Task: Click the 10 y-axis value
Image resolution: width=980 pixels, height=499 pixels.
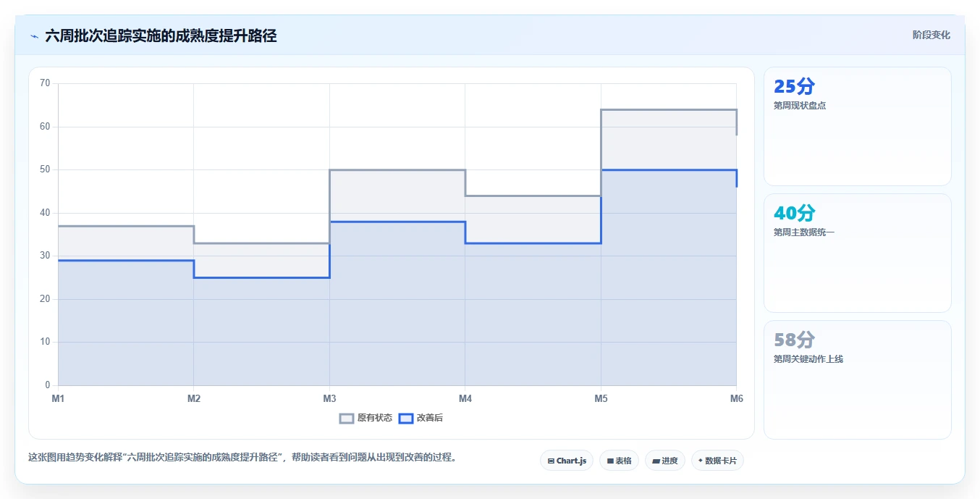Action: coord(45,342)
